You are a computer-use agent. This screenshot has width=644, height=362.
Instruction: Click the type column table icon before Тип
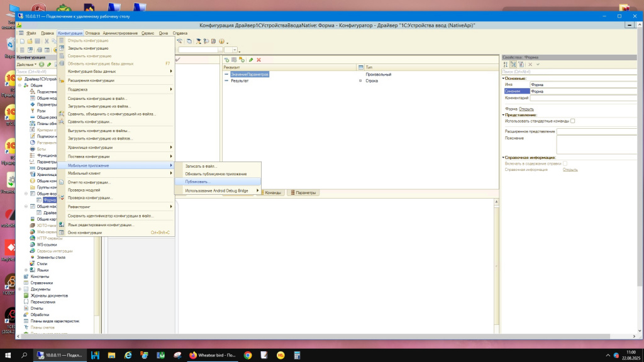coord(360,67)
